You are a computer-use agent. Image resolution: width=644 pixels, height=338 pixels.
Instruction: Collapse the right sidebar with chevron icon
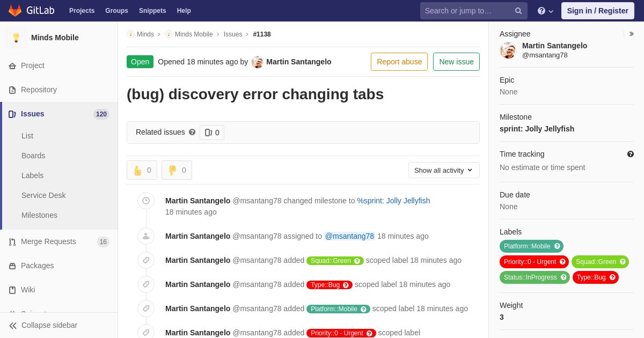click(631, 34)
